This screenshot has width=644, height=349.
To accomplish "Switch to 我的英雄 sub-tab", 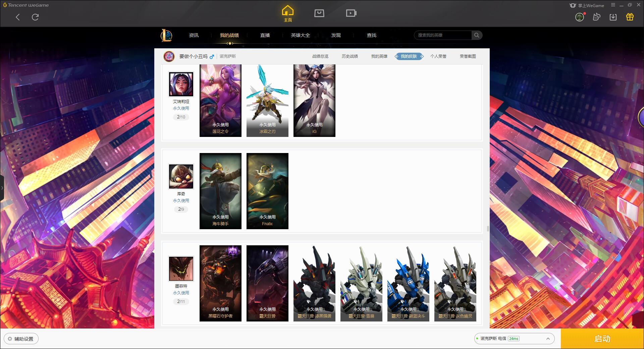I will click(379, 56).
